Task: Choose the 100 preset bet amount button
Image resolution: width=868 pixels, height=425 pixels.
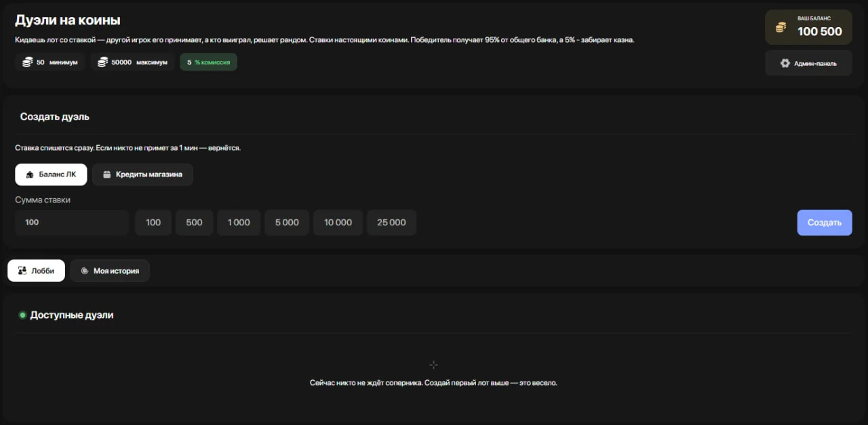Action: point(153,223)
